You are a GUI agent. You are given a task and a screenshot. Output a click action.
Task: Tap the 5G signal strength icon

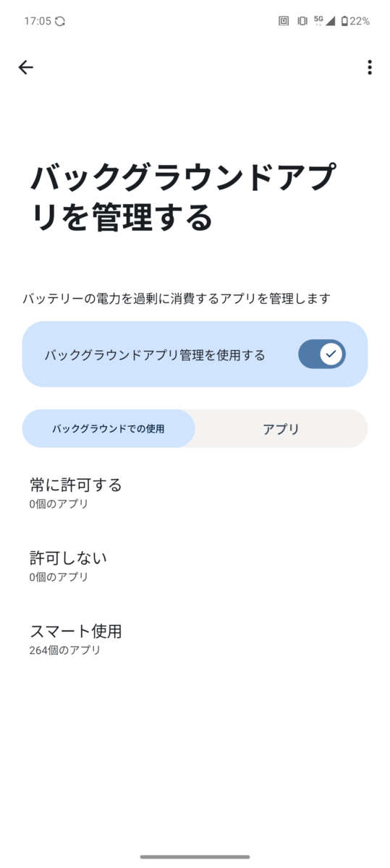point(324,21)
